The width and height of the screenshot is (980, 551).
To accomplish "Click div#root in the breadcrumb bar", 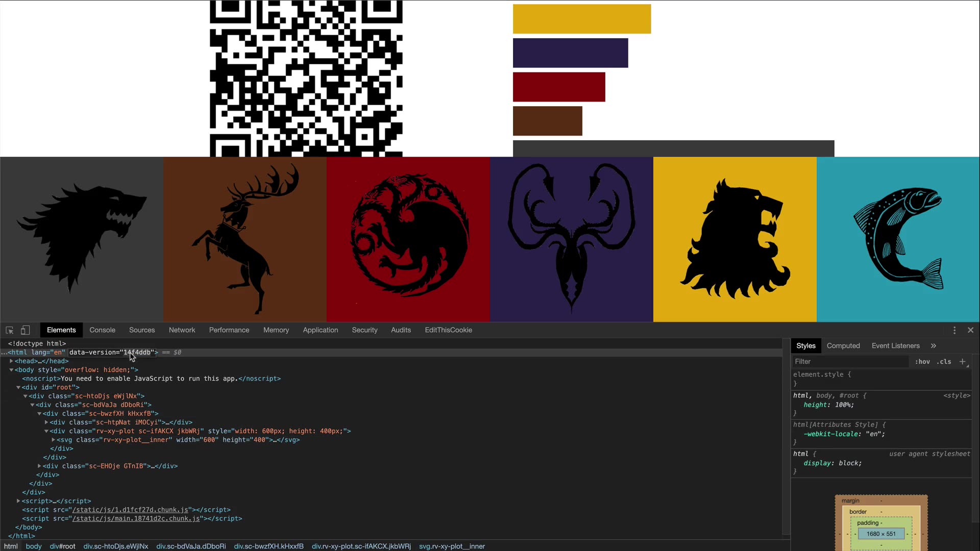I will [x=62, y=546].
